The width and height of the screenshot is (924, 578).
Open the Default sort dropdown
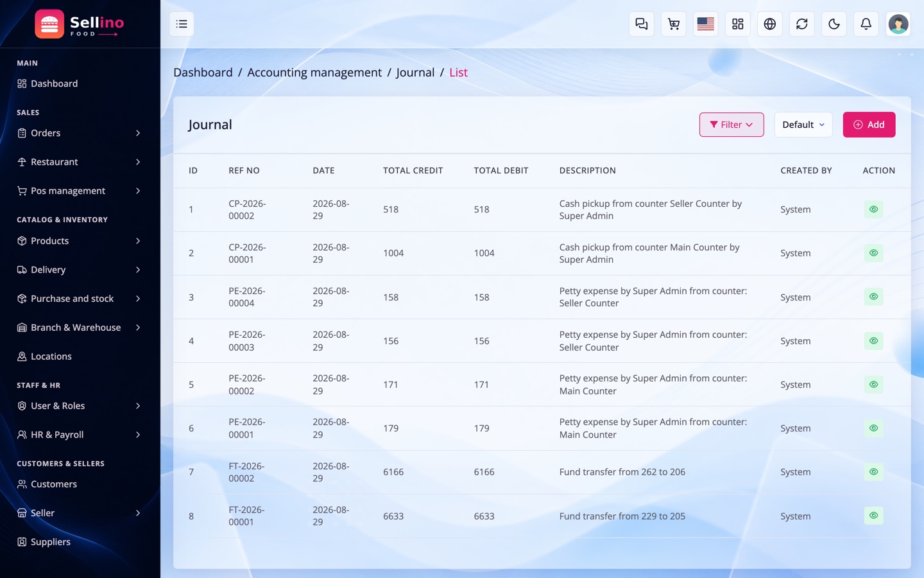click(803, 125)
